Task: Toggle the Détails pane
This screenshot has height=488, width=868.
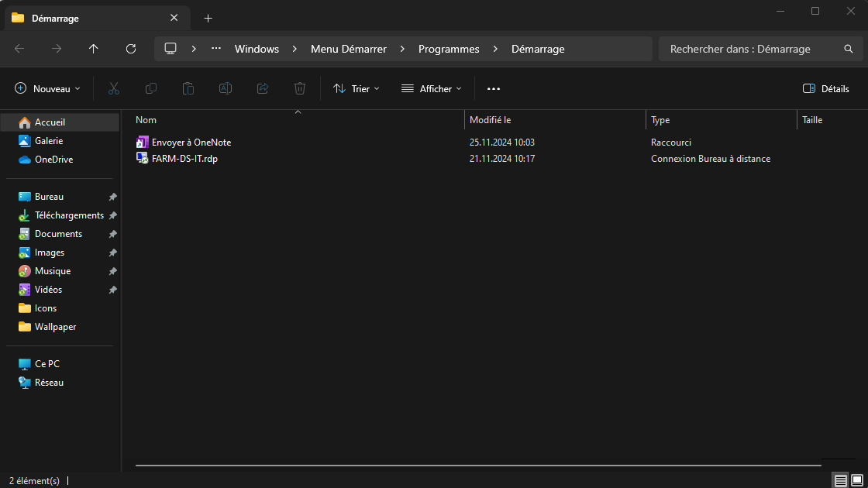Action: click(826, 89)
